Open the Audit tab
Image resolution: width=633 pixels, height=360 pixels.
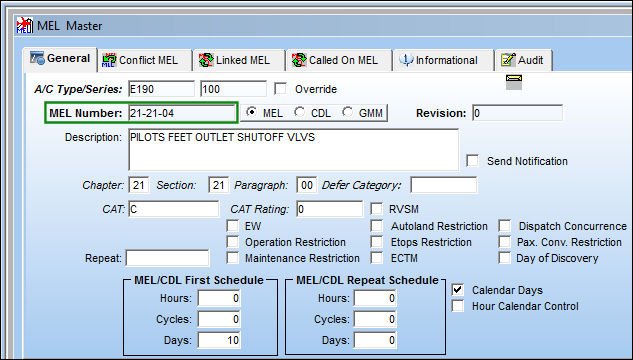[523, 60]
